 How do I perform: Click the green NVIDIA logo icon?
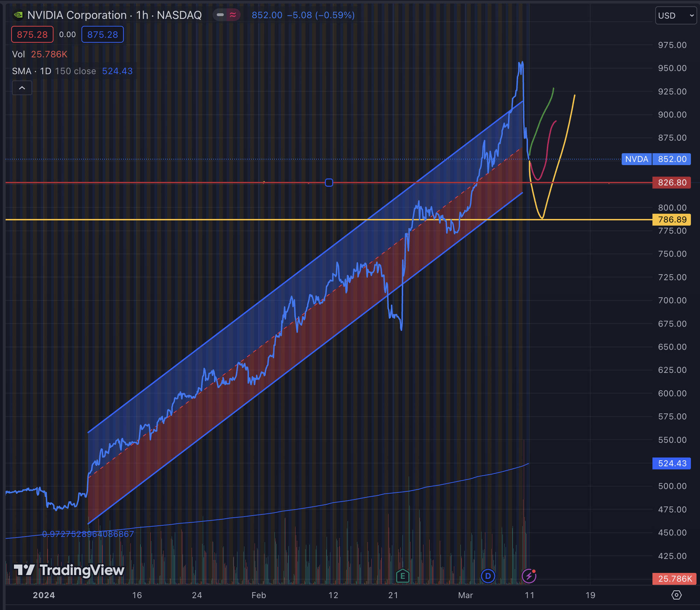point(18,15)
